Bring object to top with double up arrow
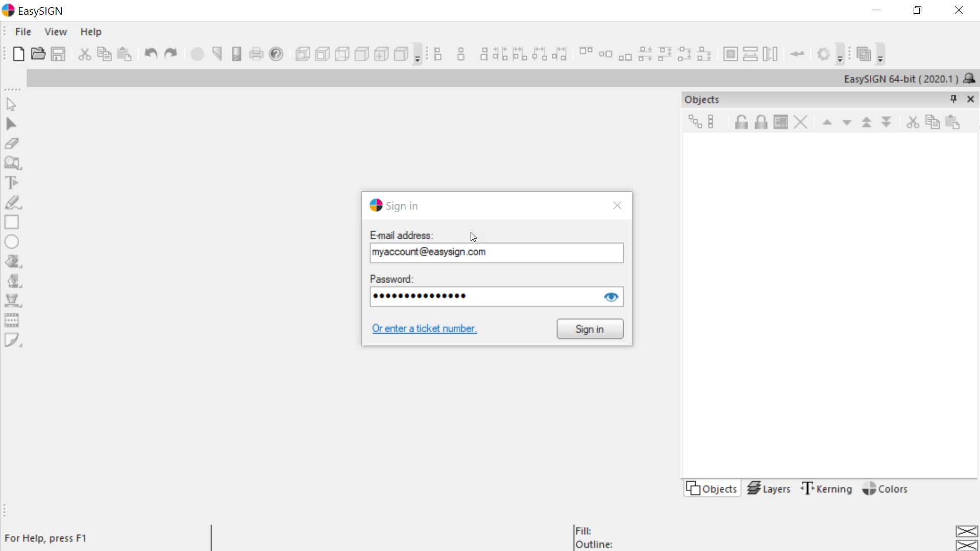Image resolution: width=980 pixels, height=551 pixels. pos(867,122)
